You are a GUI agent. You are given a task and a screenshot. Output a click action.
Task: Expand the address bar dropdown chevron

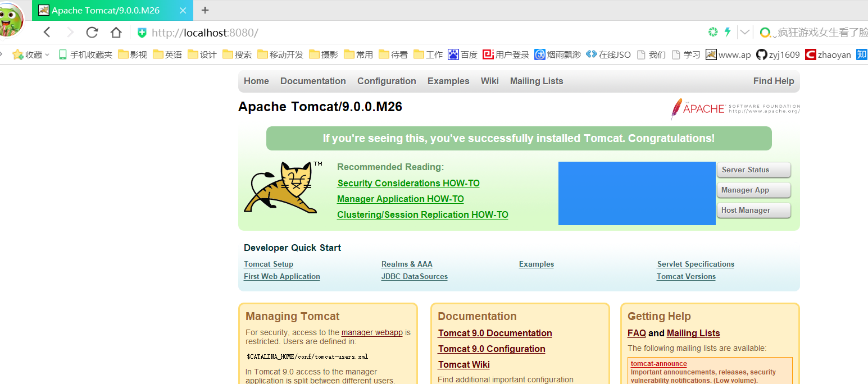[x=745, y=32]
